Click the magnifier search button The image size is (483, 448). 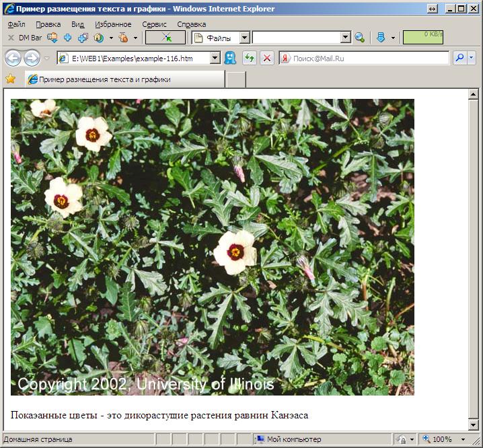[x=460, y=58]
